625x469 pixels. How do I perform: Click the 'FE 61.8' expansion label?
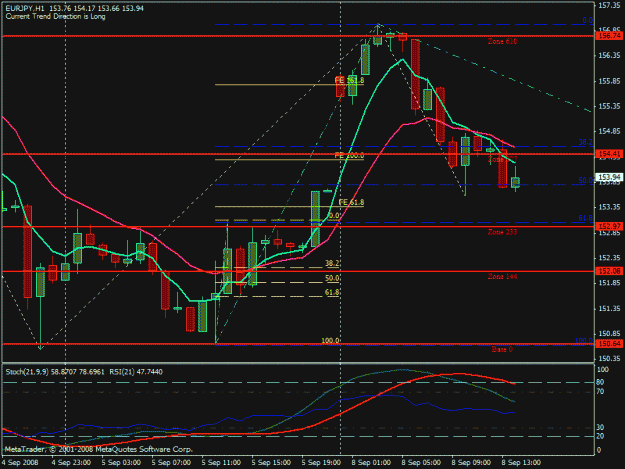351,202
